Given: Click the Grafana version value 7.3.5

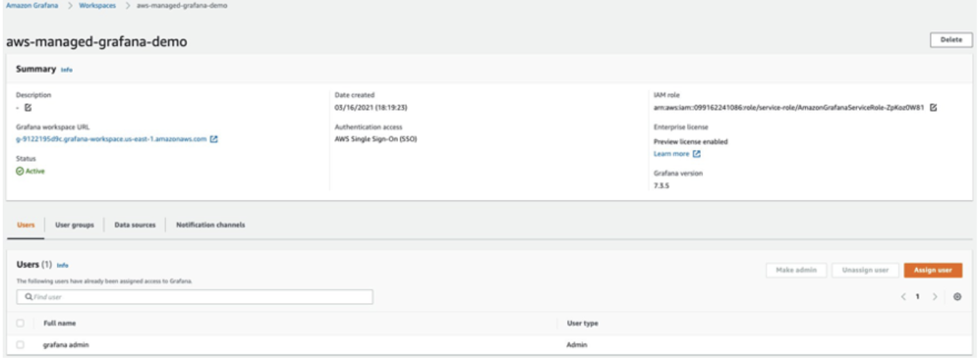Looking at the screenshot, I should click(661, 185).
